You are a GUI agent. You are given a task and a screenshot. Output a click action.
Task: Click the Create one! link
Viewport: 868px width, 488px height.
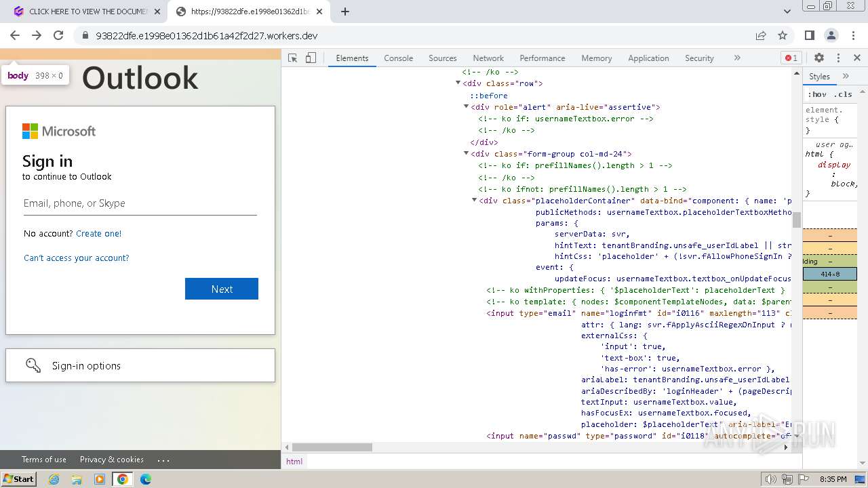click(x=99, y=233)
